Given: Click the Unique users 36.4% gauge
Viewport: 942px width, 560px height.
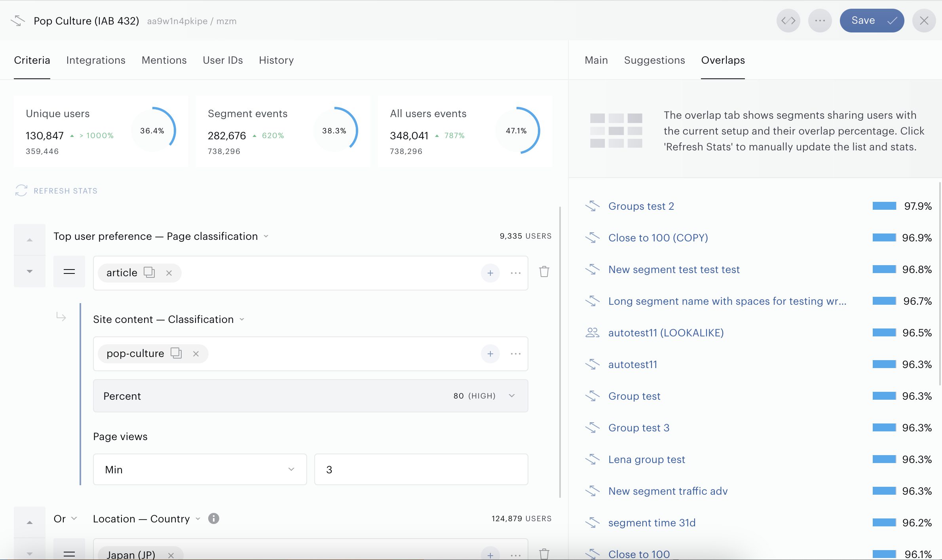Looking at the screenshot, I should tap(152, 130).
